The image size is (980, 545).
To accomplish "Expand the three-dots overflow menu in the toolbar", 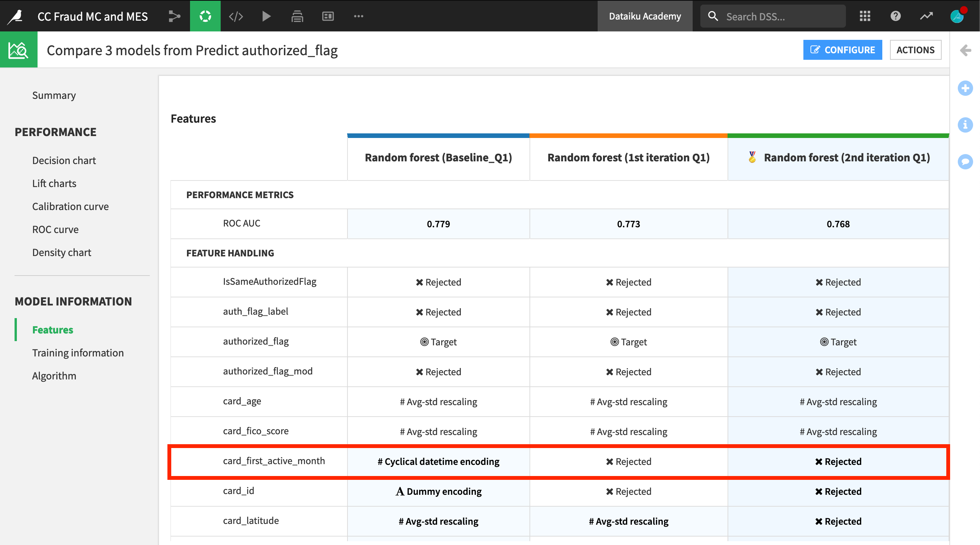I will [x=359, y=16].
